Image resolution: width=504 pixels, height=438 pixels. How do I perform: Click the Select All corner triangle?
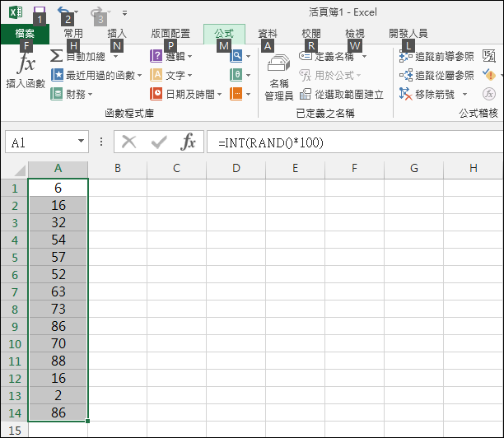pos(20,170)
